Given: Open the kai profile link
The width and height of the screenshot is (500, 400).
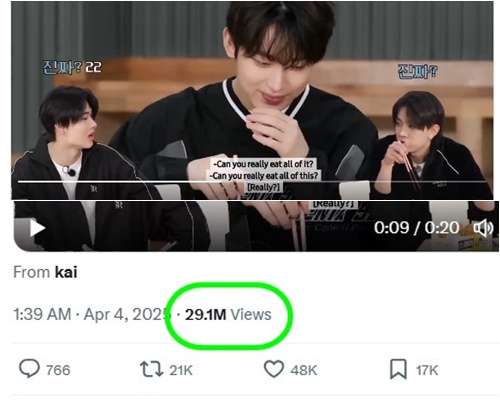Looking at the screenshot, I should click(66, 272).
